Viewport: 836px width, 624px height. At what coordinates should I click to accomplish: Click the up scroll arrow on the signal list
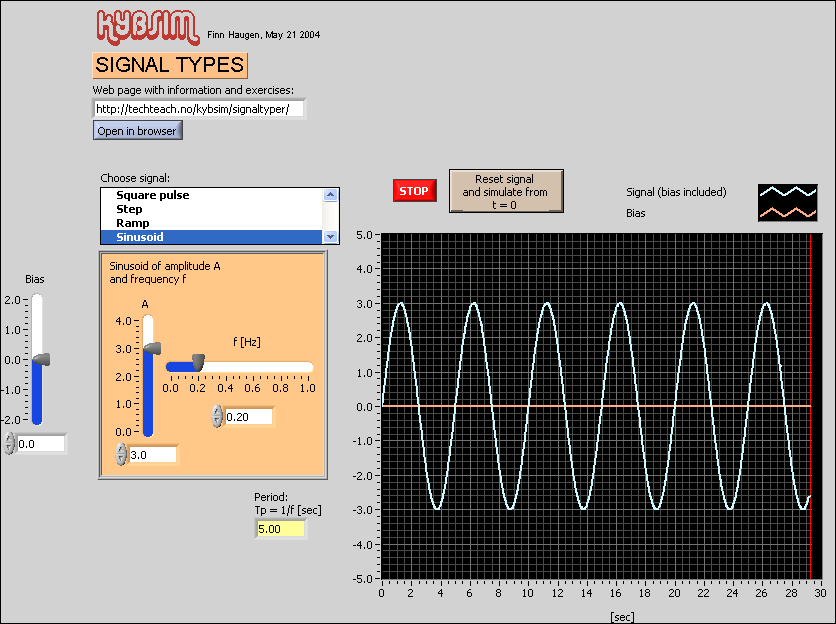coord(330,194)
